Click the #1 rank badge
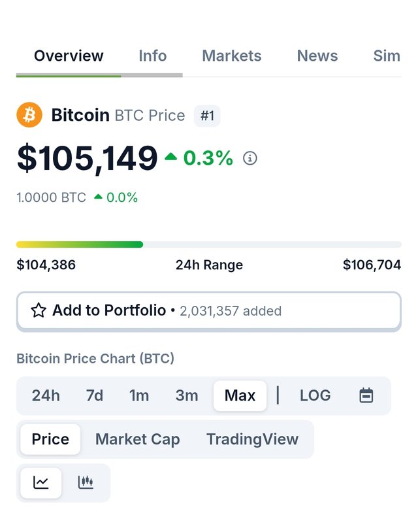Viewport: 418px width, 532px height. (207, 116)
